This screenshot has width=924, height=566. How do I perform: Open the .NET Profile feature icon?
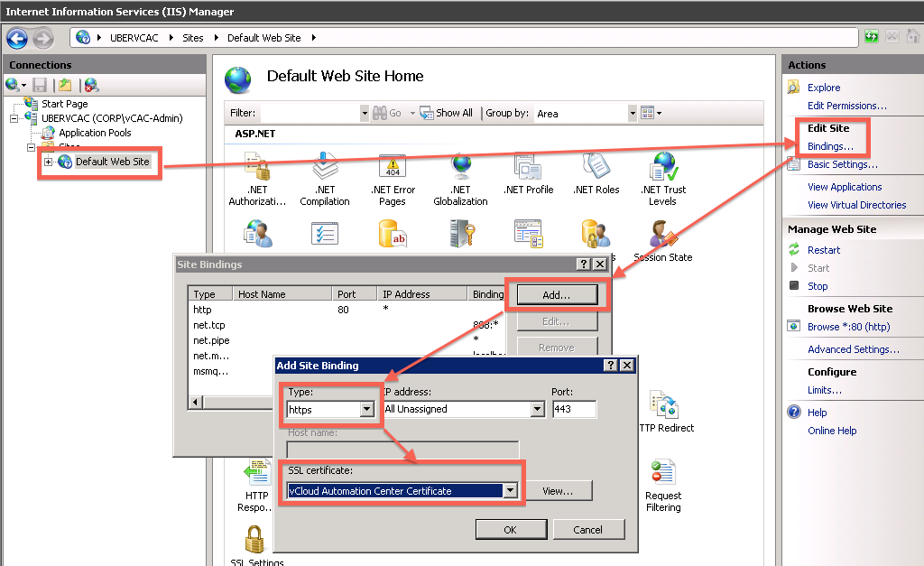coord(528,167)
